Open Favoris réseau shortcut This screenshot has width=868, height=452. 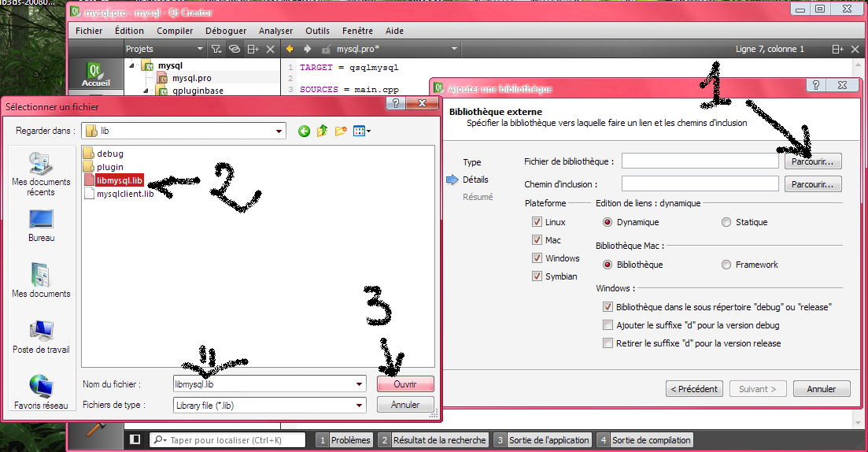(x=41, y=392)
